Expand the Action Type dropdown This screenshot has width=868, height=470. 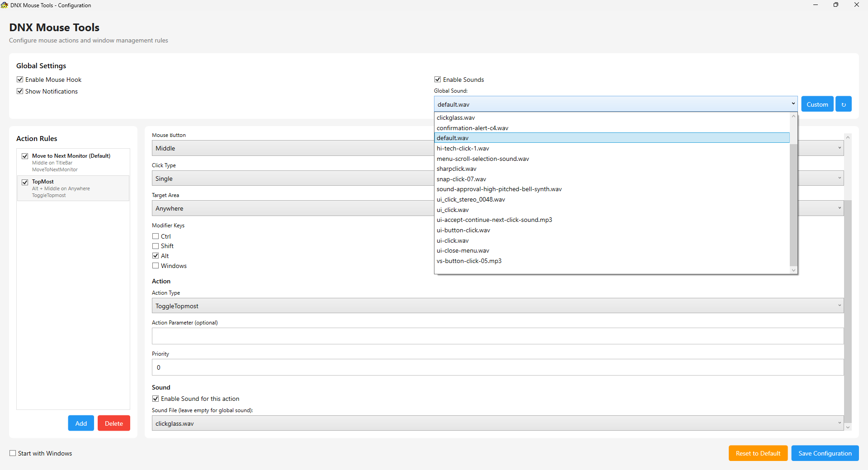[x=839, y=306]
